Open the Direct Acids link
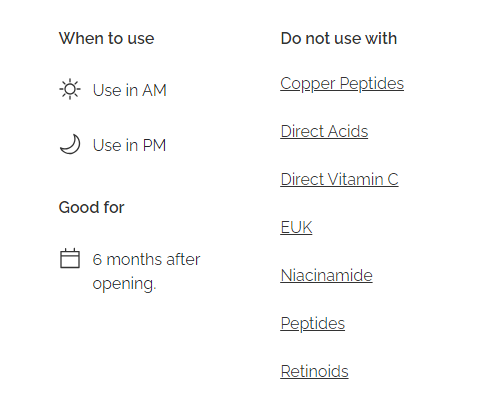 coord(324,131)
